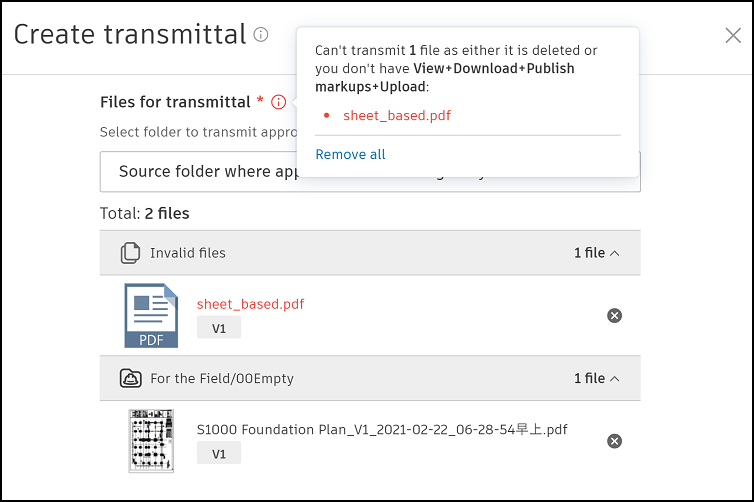Close the Create transmittal dialog
The image size is (754, 502).
732,36
